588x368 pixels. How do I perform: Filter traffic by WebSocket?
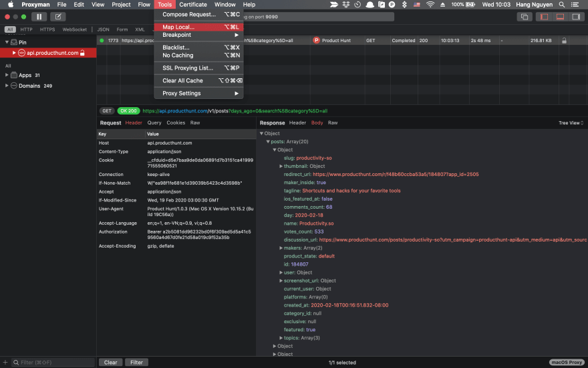75,29
